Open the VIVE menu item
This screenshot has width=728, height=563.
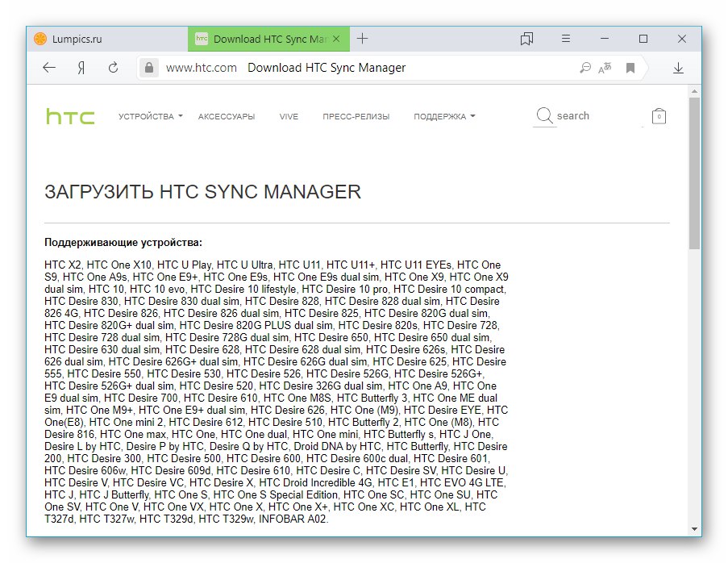pos(289,117)
